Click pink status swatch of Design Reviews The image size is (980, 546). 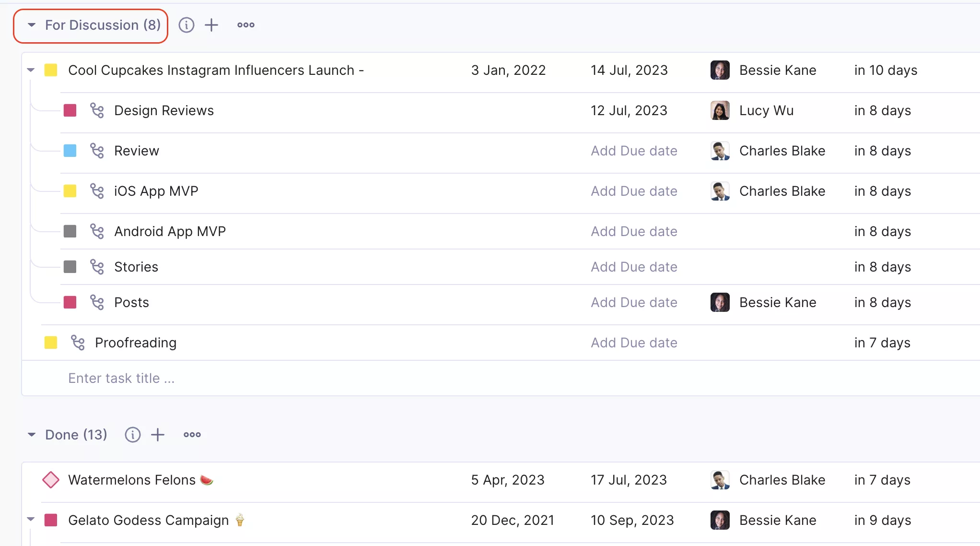click(70, 110)
